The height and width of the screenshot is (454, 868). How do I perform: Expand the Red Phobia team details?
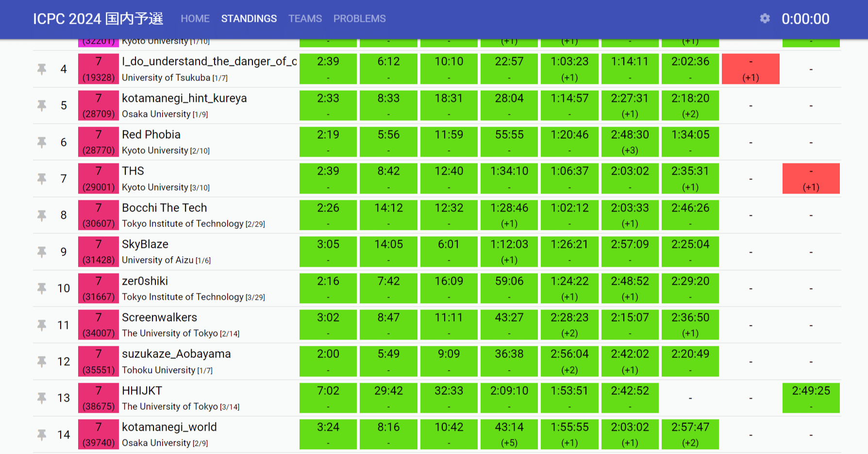(x=151, y=135)
